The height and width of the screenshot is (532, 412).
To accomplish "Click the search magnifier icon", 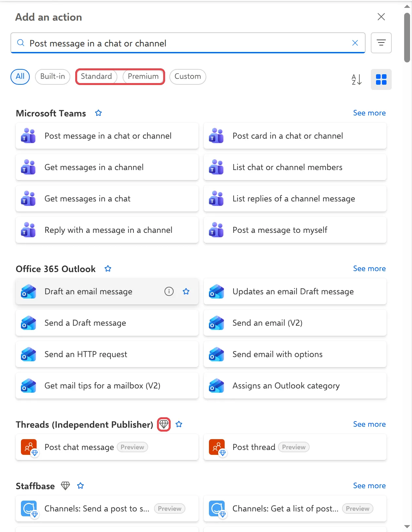I will (x=21, y=43).
